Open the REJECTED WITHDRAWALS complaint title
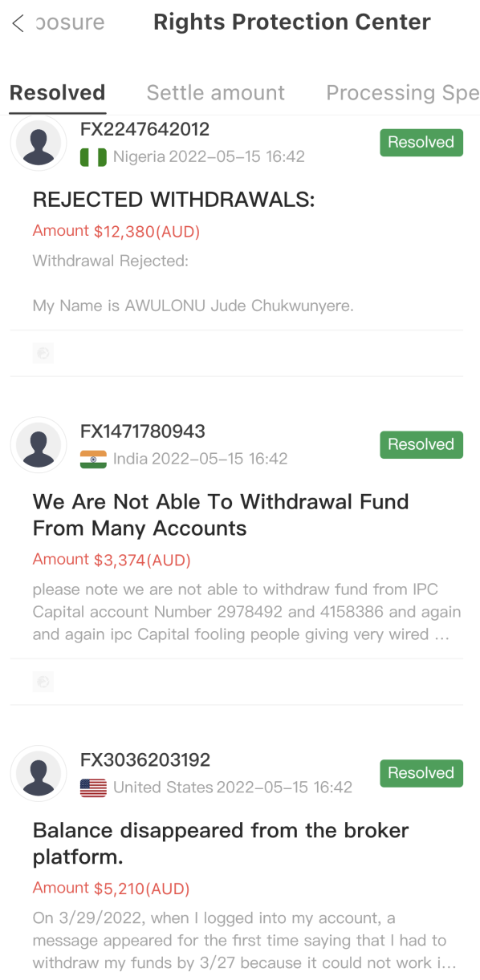This screenshot has height=980, width=480. coord(174,200)
